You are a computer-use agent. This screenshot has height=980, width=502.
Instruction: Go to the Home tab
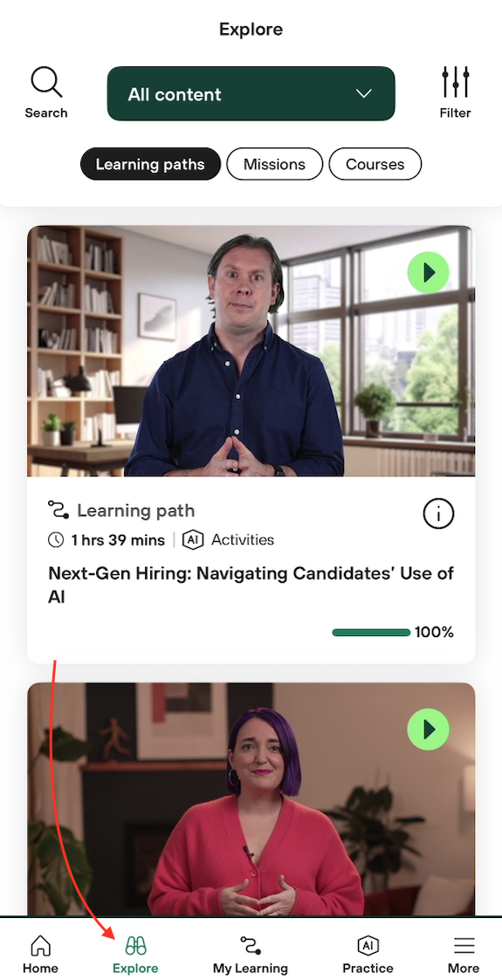pos(41,955)
